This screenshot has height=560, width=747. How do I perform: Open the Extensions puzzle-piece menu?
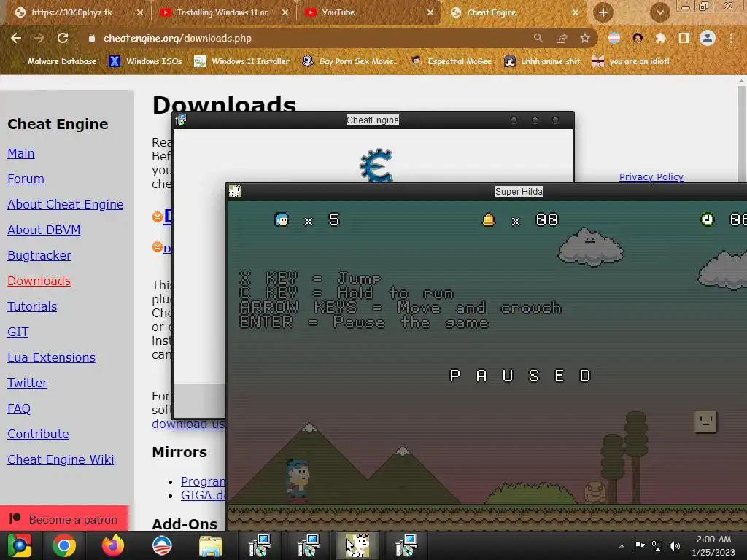[660, 38]
